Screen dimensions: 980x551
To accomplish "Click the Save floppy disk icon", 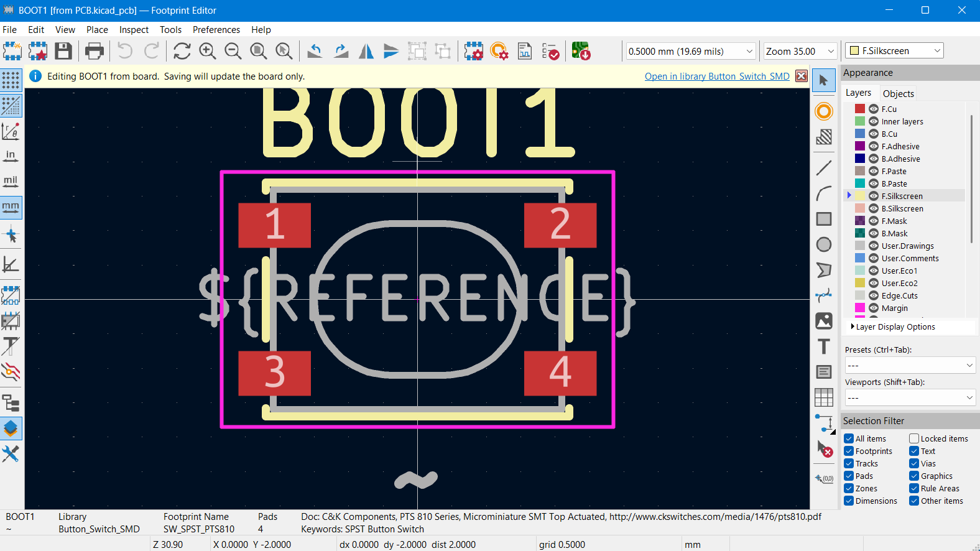I will click(x=63, y=51).
